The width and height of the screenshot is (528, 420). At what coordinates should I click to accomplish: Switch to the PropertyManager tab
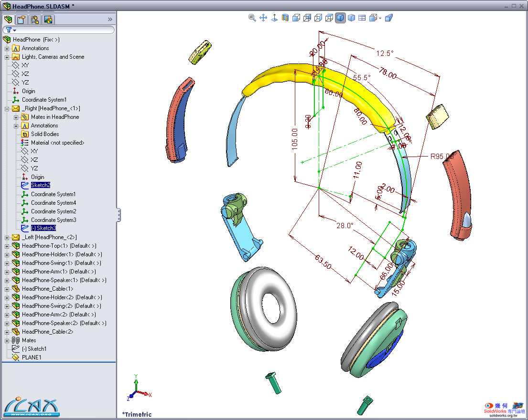pyautogui.click(x=21, y=20)
